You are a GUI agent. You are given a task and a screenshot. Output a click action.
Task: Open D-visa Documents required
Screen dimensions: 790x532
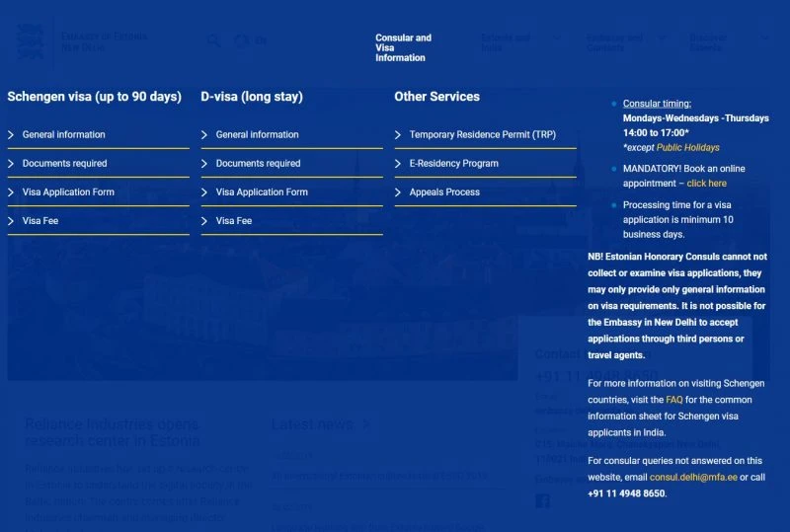point(291,164)
